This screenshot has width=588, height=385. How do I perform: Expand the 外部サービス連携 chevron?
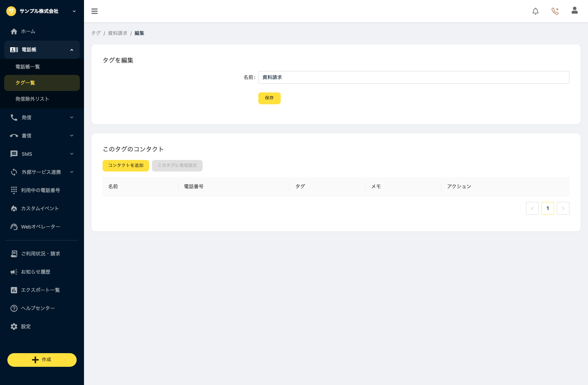point(72,172)
